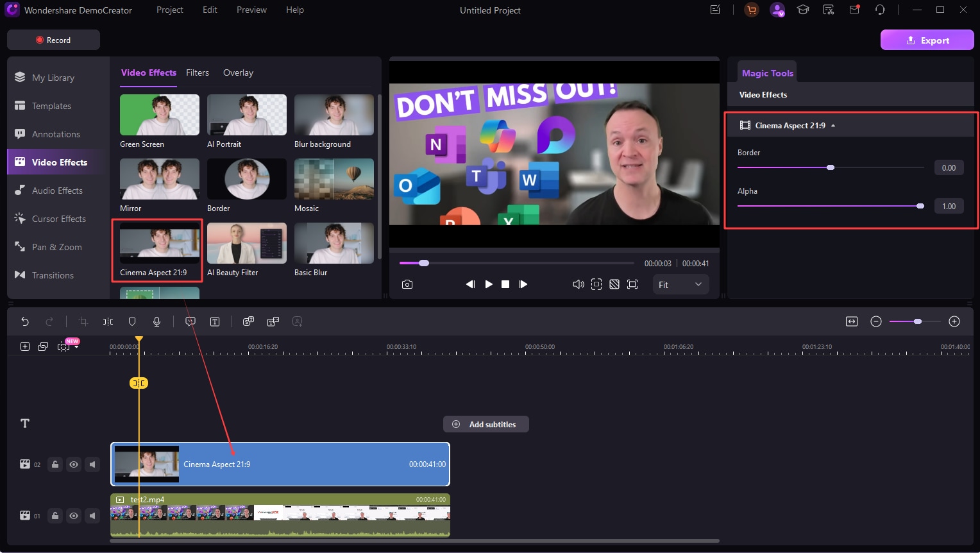Click the speech-to-text icon in timeline toolbar
The height and width of the screenshot is (553, 980).
point(248,321)
